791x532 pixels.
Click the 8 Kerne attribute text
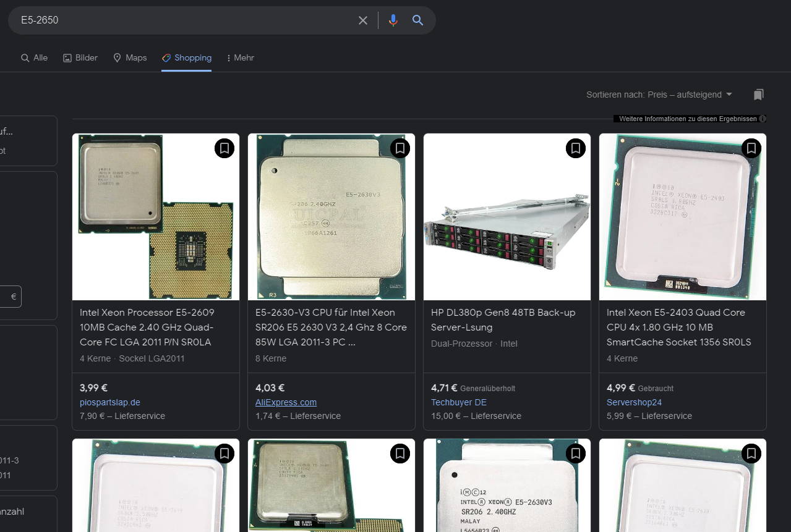pos(271,358)
